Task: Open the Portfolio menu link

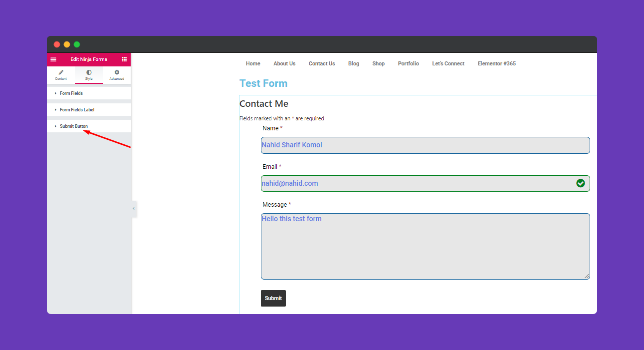Action: click(x=409, y=63)
